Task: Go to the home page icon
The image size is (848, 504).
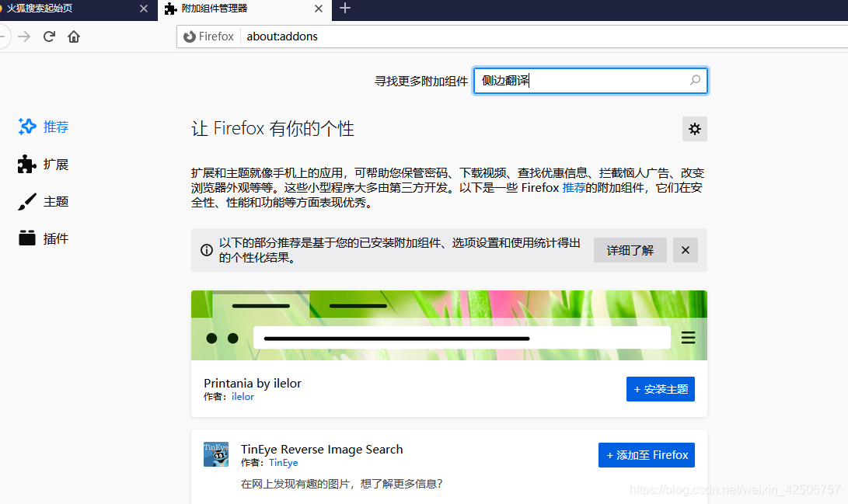Action: tap(74, 36)
